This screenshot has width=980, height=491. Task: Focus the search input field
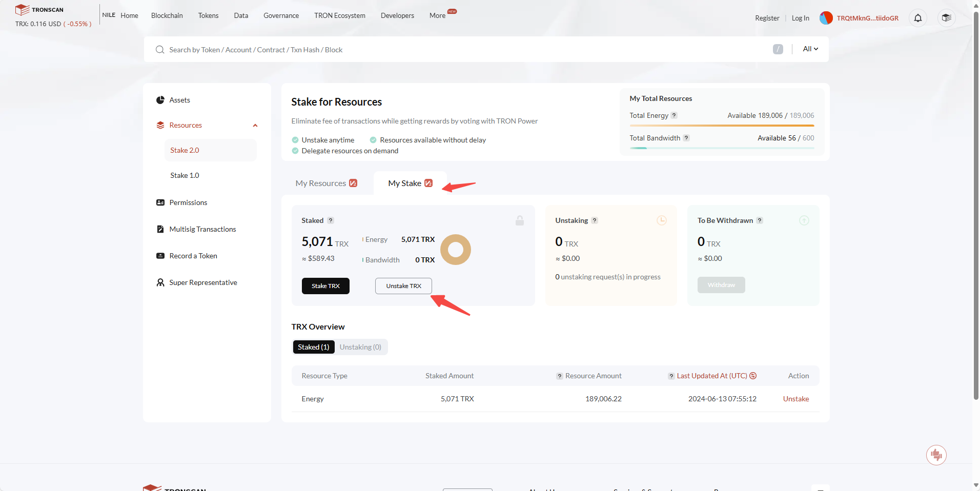466,50
